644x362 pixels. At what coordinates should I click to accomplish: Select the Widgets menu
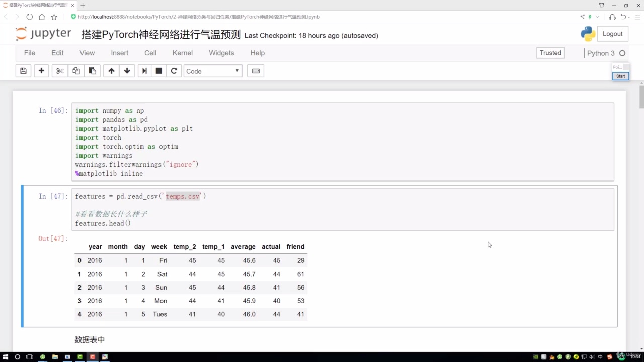221,53
